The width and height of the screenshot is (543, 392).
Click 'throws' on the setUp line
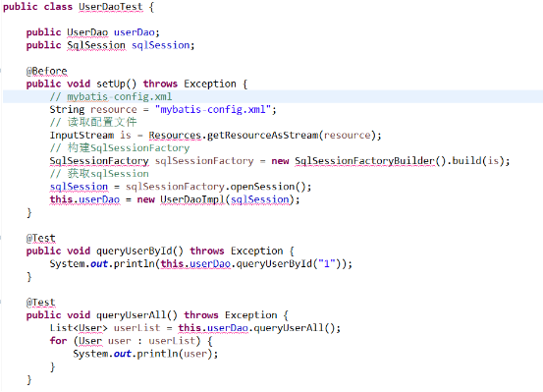tap(160, 84)
